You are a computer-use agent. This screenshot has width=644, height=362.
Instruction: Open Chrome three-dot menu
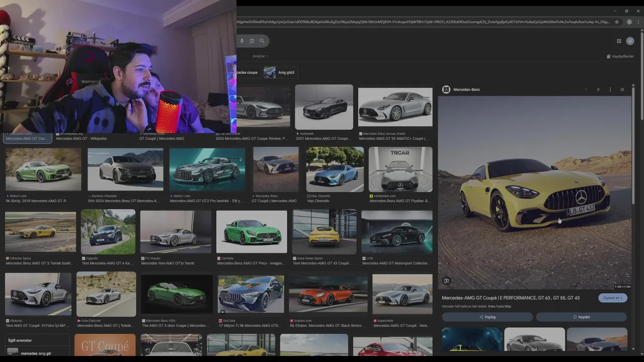639,22
